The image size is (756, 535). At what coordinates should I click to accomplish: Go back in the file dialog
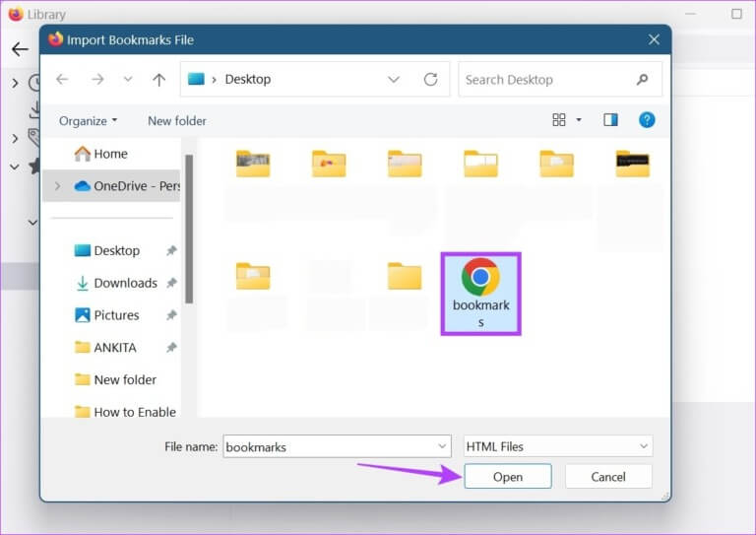(62, 79)
